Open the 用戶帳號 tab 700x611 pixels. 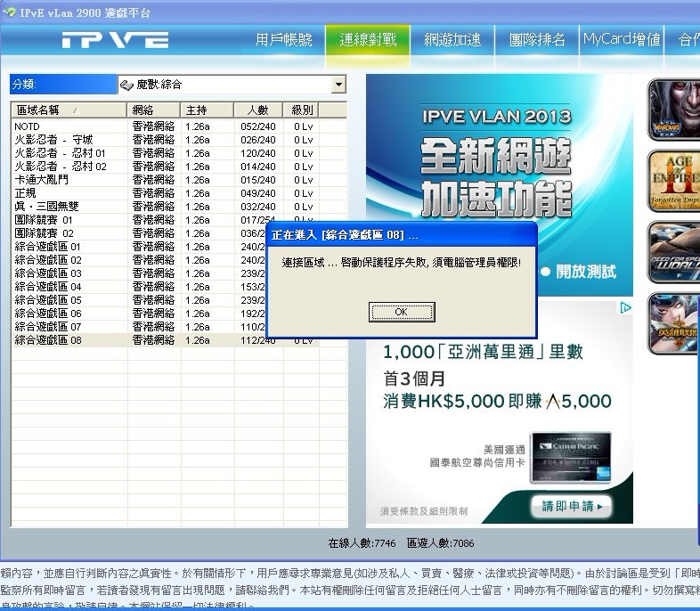click(284, 40)
